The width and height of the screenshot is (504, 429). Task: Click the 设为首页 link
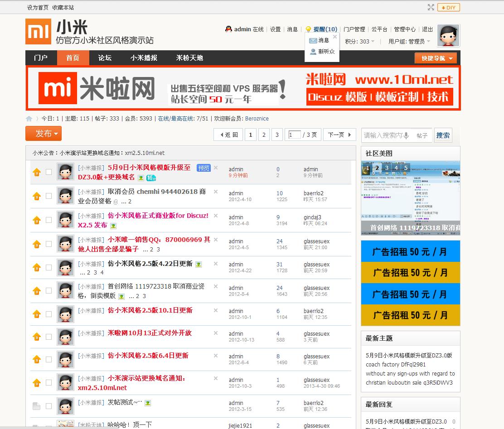[38, 7]
